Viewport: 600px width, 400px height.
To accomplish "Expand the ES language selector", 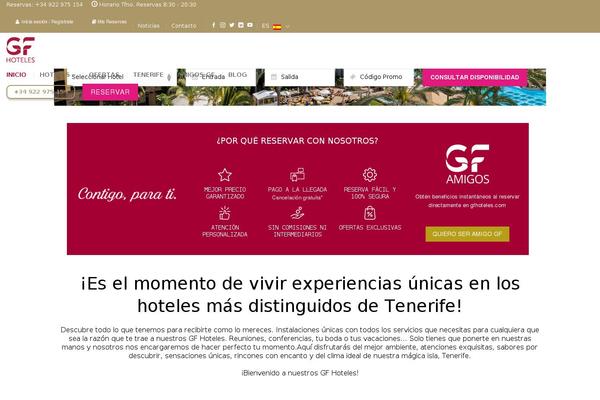I will point(276,26).
